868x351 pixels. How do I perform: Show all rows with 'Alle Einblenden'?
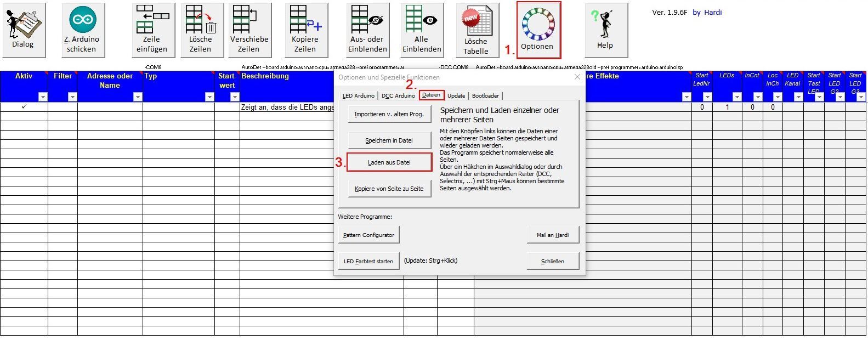421,30
